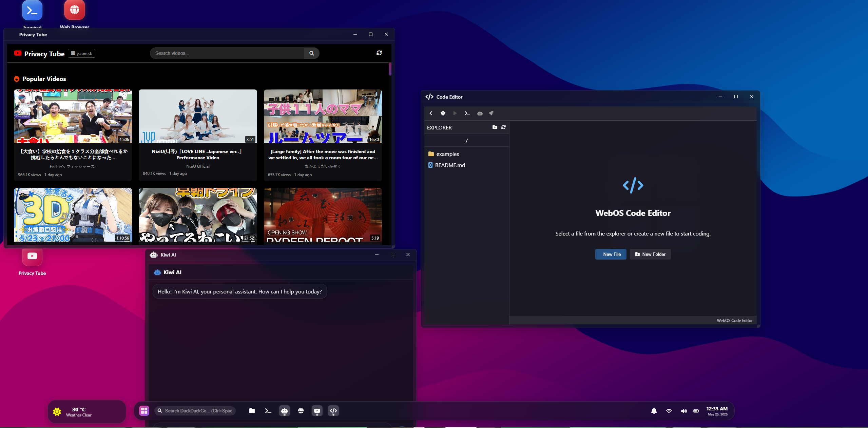Viewport: 868px width, 428px height.
Task: Open README.md in the Explorer
Action: tap(449, 165)
